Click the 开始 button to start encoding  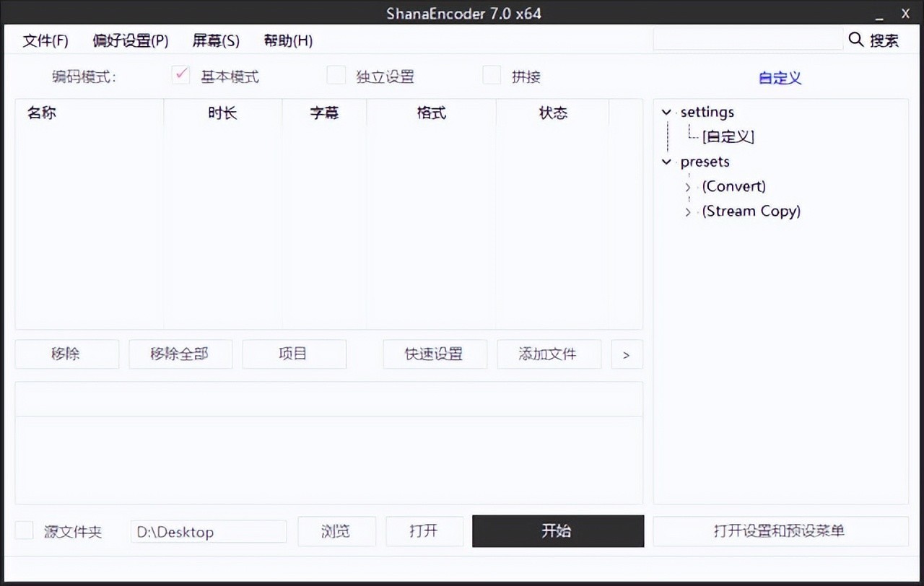(x=557, y=531)
